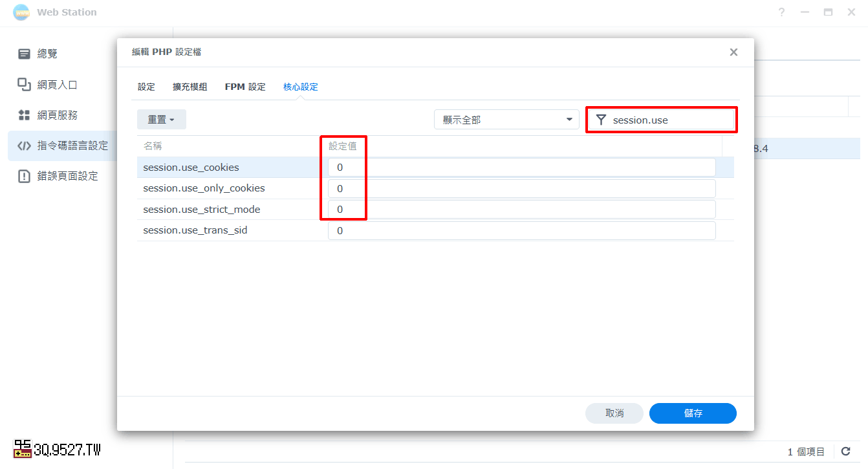The height and width of the screenshot is (469, 868).
Task: Select the 核心設定 tab
Action: tap(301, 87)
